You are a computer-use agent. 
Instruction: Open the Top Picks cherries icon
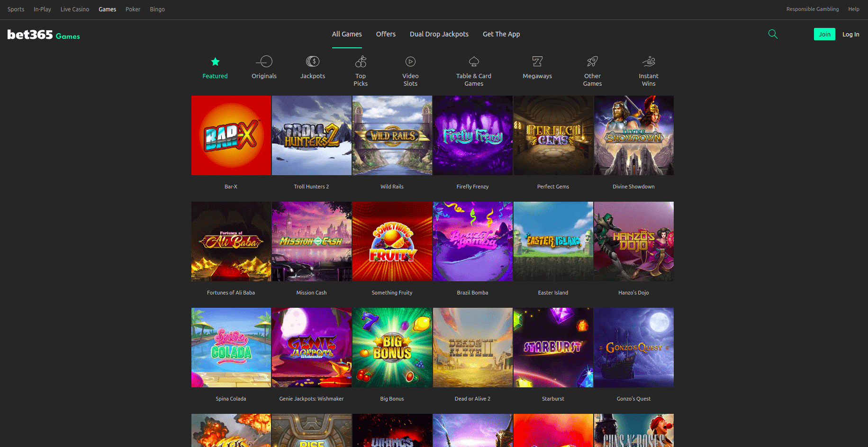pos(361,62)
